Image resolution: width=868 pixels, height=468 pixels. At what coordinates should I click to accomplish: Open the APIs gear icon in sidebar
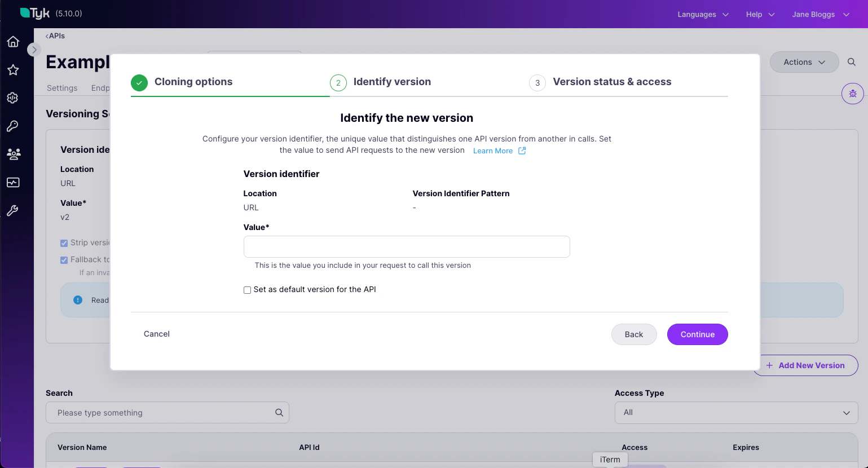[12, 98]
